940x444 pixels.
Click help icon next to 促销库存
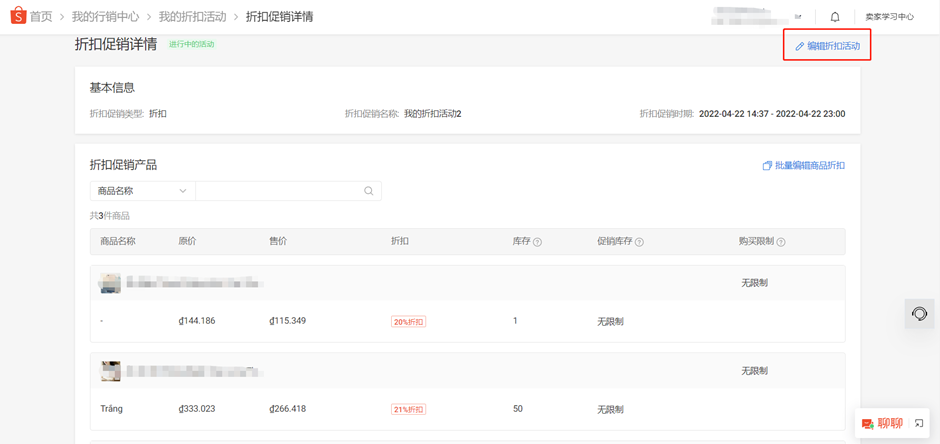pyautogui.click(x=640, y=242)
